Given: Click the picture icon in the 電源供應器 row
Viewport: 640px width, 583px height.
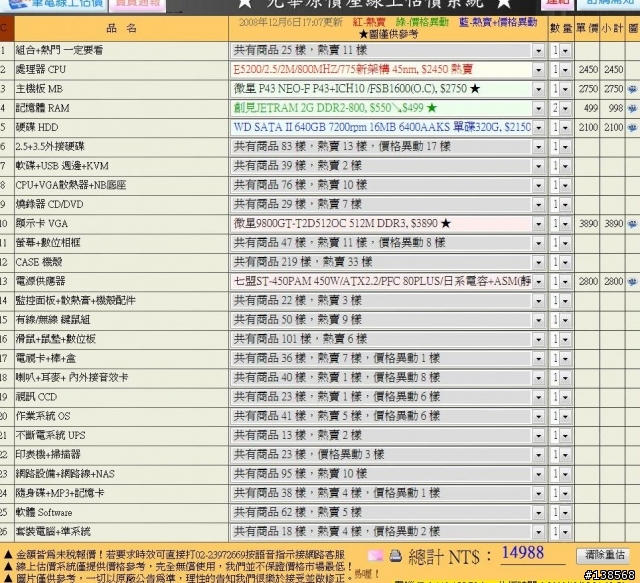Looking at the screenshot, I should point(633,281).
